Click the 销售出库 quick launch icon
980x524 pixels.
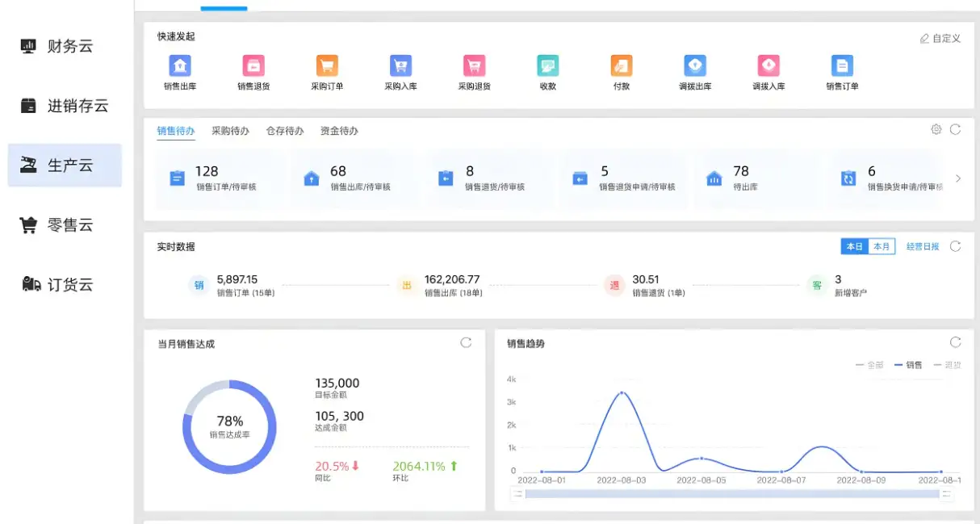coord(180,66)
